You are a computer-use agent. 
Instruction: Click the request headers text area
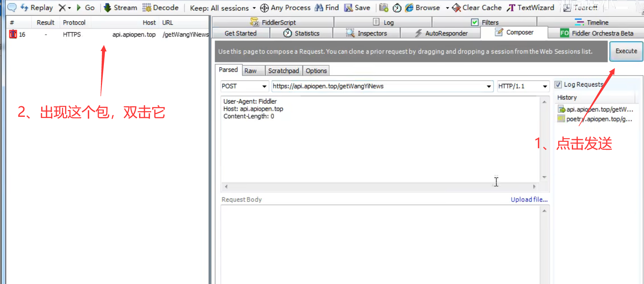click(x=381, y=139)
